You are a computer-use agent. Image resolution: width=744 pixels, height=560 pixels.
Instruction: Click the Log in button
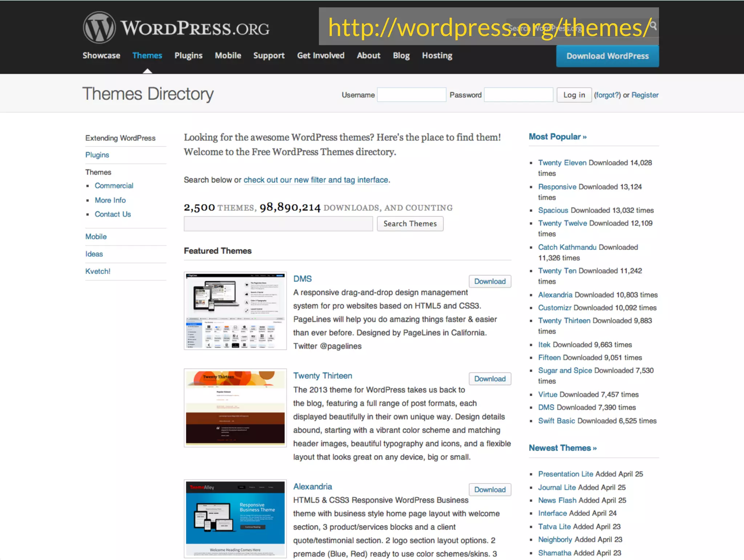(574, 95)
